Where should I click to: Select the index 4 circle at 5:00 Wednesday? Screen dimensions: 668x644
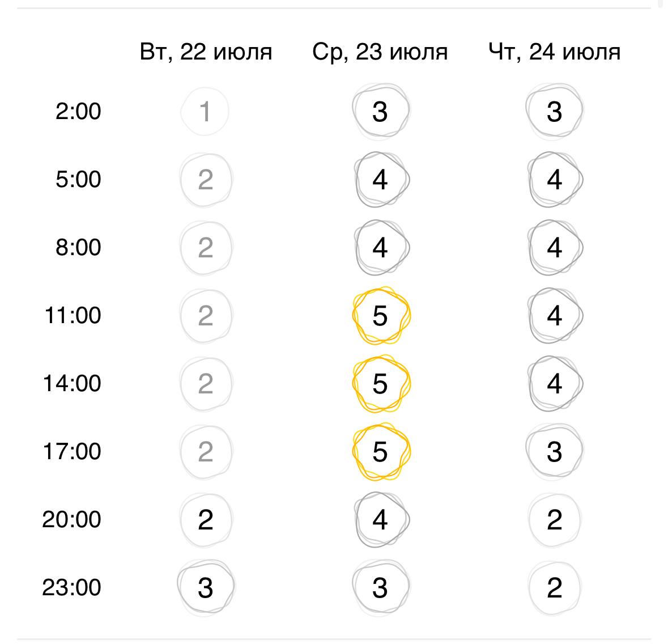point(382,180)
